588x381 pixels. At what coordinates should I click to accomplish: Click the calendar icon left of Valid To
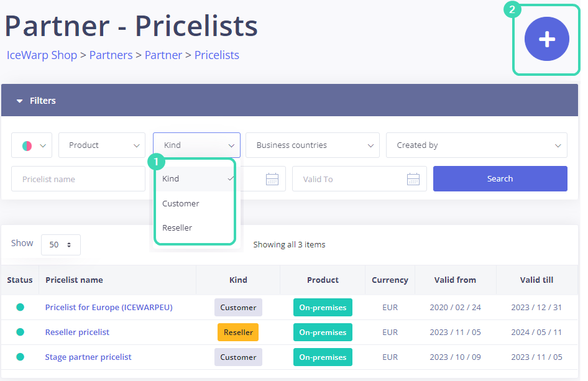(272, 179)
